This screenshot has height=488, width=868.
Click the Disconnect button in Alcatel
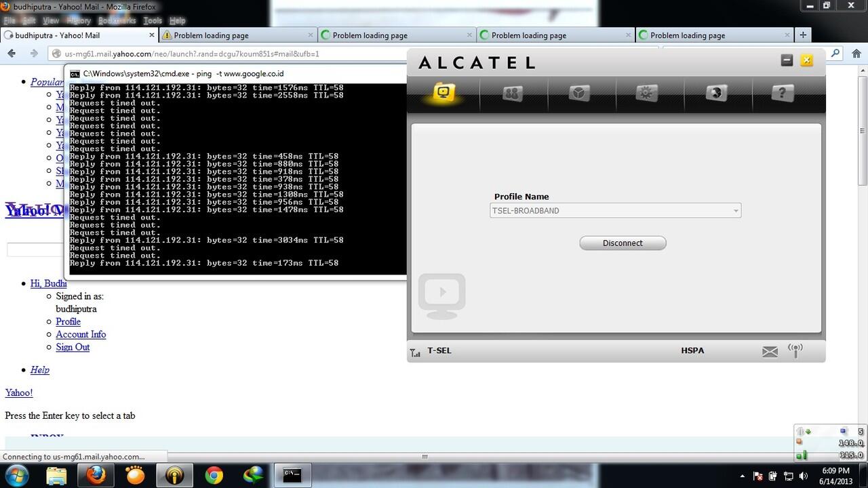(x=623, y=243)
